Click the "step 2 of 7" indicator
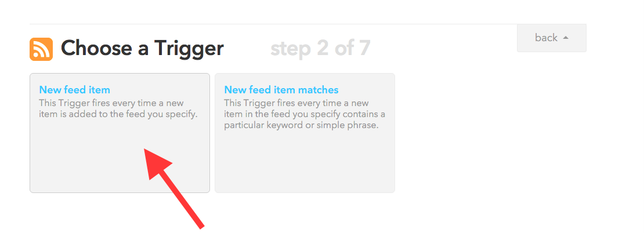This screenshot has height=233, width=644. pyautogui.click(x=320, y=49)
